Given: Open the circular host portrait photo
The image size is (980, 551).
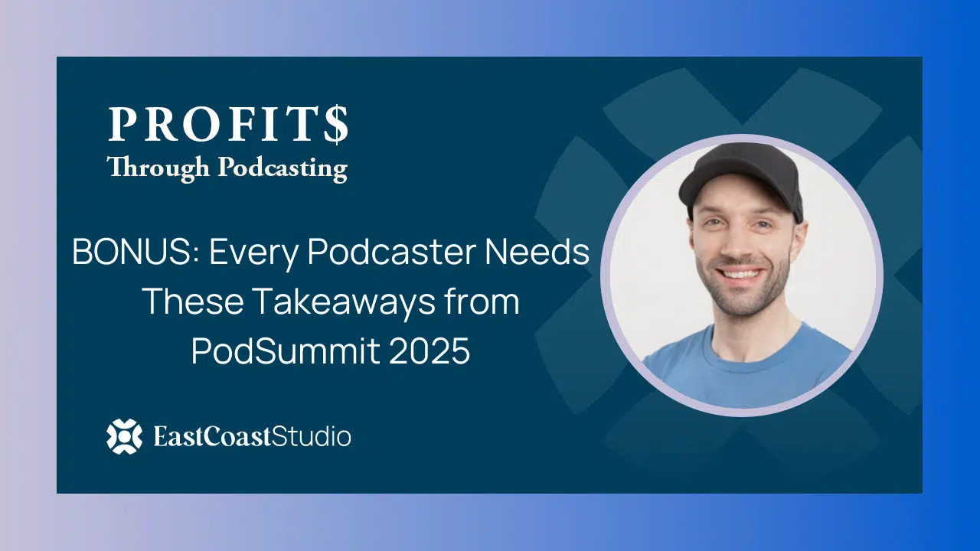Looking at the screenshot, I should click(741, 275).
